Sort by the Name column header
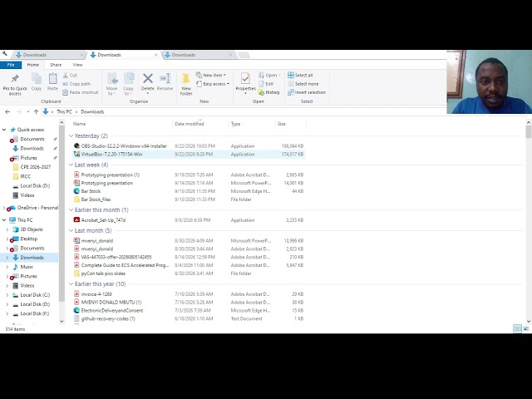Image resolution: width=532 pixels, height=399 pixels. [80, 124]
